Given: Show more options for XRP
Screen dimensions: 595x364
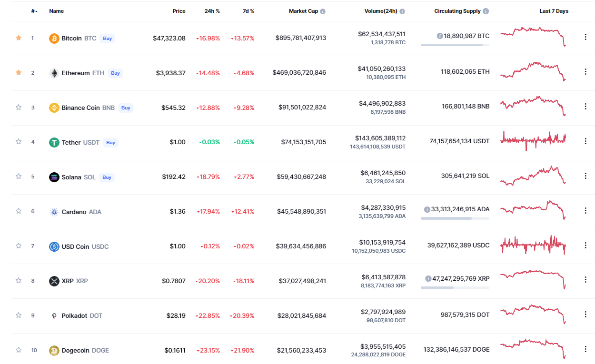Looking at the screenshot, I should pos(585,280).
